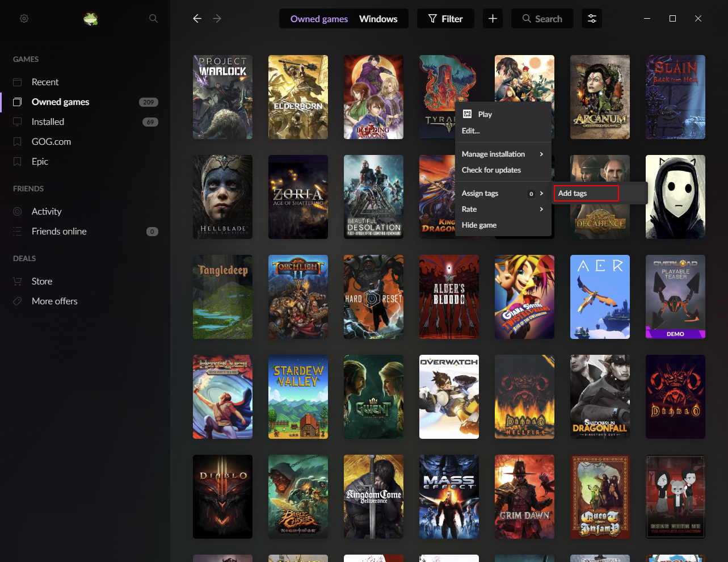728x562 pixels.
Task: Click the GOG.com bookmark icon
Action: point(18,142)
